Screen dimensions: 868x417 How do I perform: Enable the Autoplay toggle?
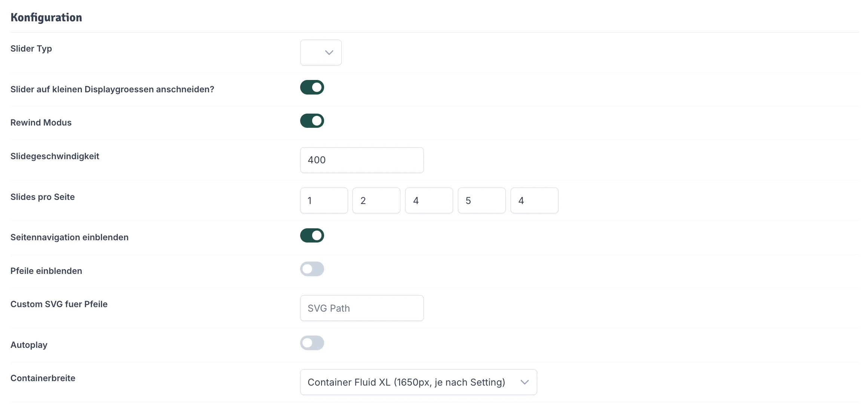(312, 343)
